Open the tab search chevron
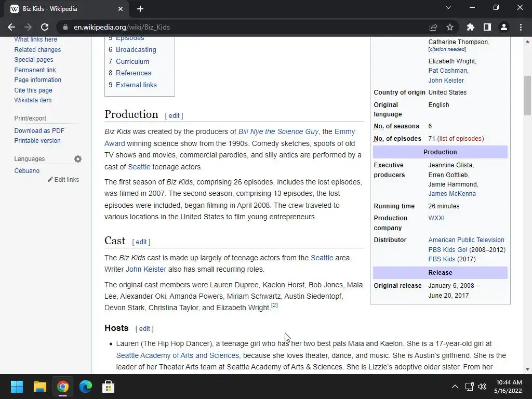 pyautogui.click(x=448, y=7)
